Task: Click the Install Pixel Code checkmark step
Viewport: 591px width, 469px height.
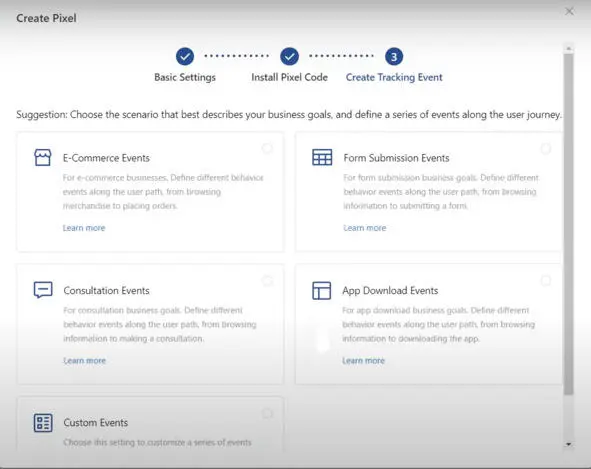Action: 289,57
